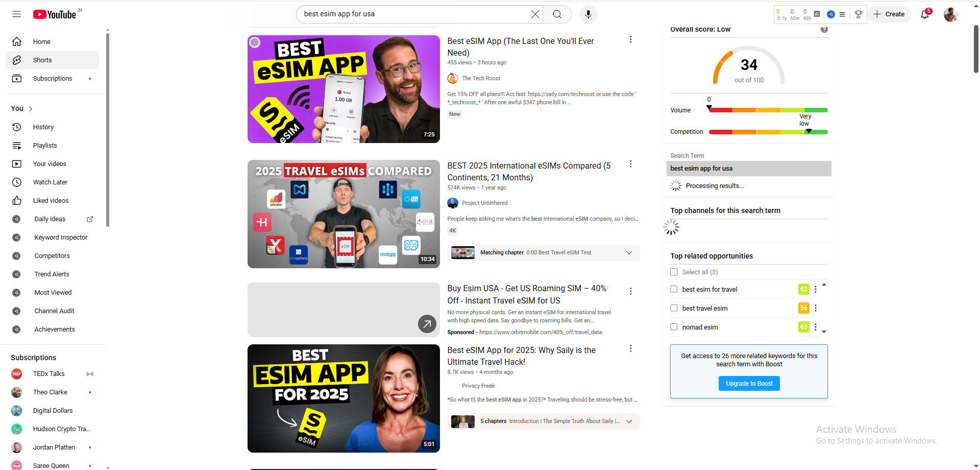Open the account profile avatar
The height and width of the screenshot is (470, 980).
950,14
